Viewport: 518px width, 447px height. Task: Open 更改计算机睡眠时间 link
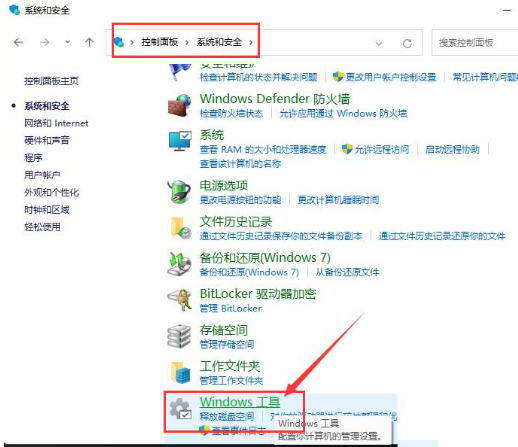tap(338, 200)
